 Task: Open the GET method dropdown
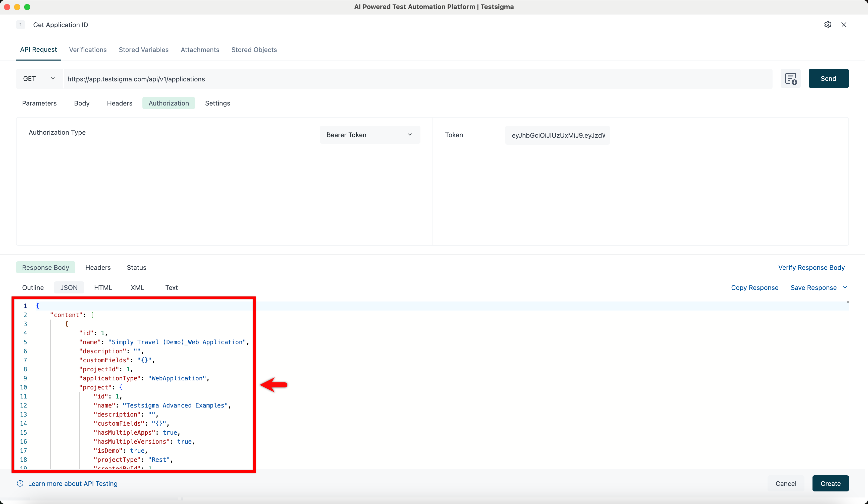coord(39,79)
